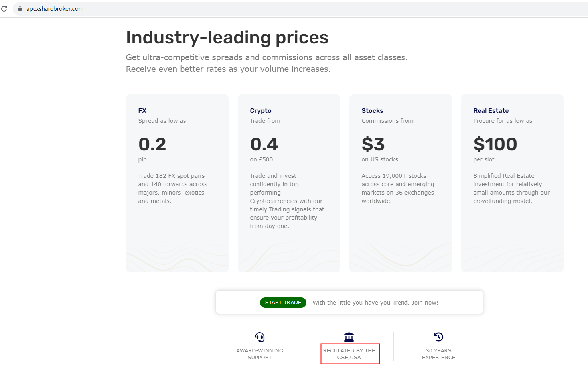Select the Crypto card heading
The height and width of the screenshot is (370, 588).
click(260, 111)
